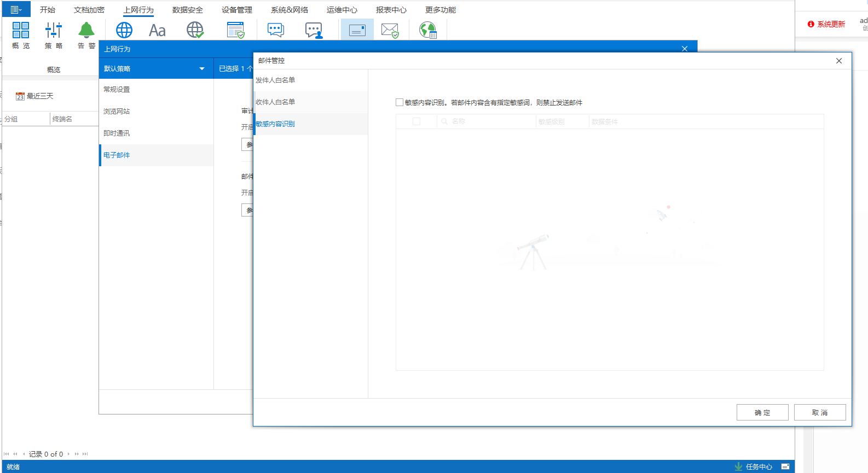The height and width of the screenshot is (473, 868).
Task: Open 电子邮件 in policy sidebar
Action: pos(156,155)
